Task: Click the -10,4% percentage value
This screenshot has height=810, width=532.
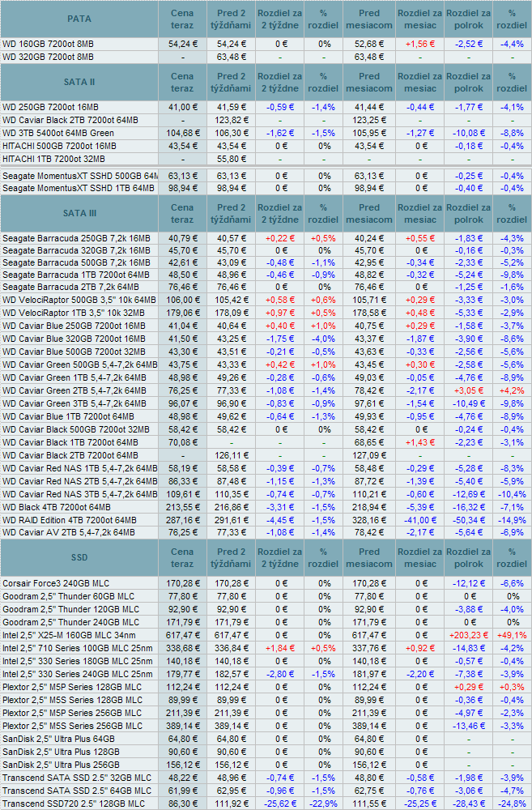Action: click(x=512, y=494)
